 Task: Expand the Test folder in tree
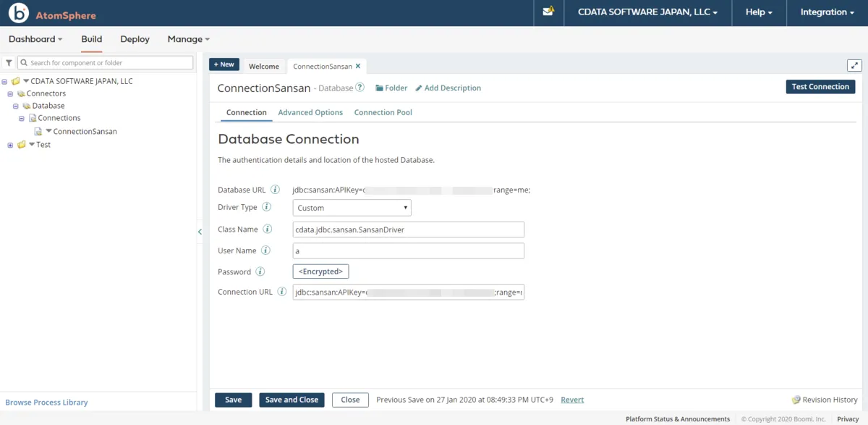10,145
